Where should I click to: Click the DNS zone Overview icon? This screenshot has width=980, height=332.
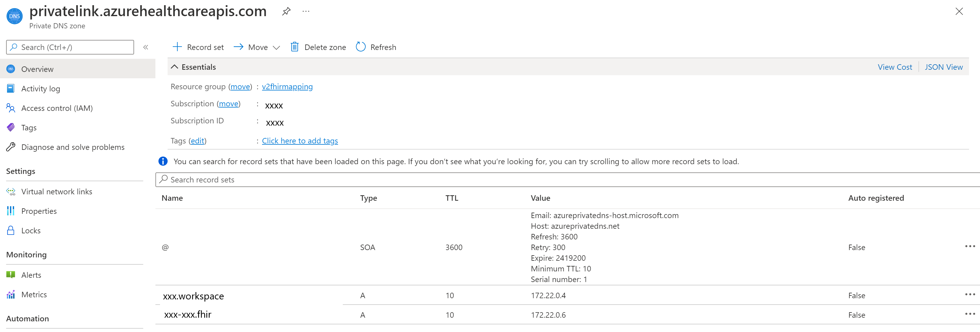click(11, 69)
